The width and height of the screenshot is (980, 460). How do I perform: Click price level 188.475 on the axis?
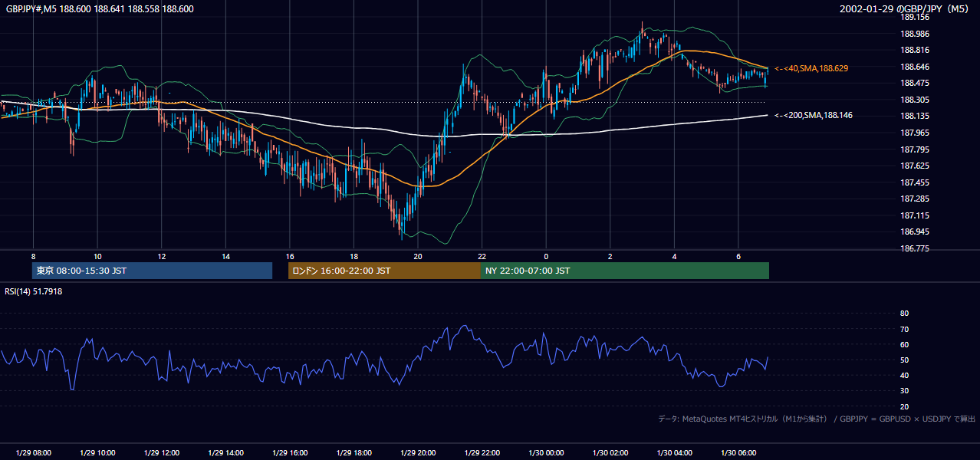point(915,83)
